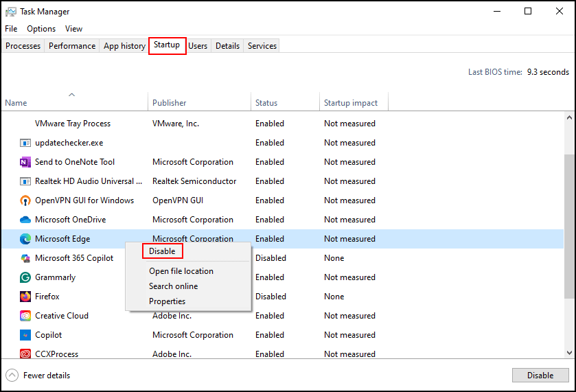Collapse view with Fewer details arrow
The height and width of the screenshot is (392, 576).
click(12, 376)
